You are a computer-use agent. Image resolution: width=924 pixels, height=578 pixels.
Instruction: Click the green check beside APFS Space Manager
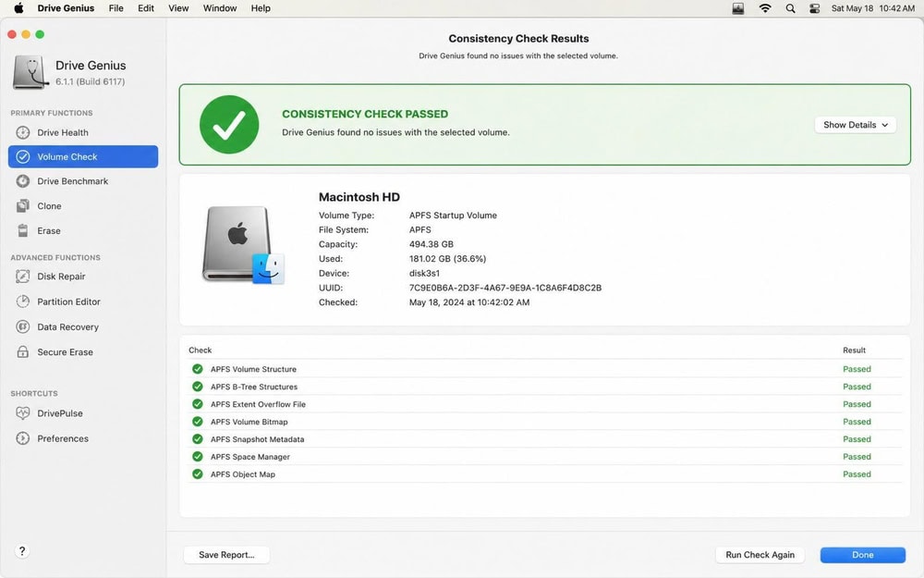tap(198, 457)
